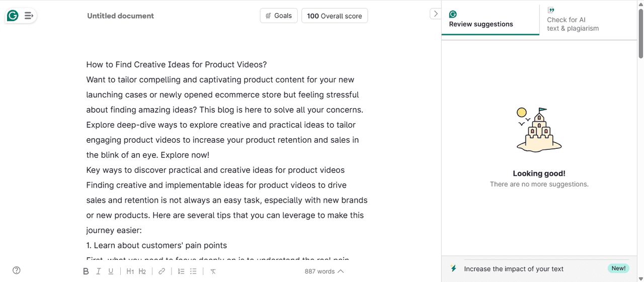Set Heading 2 style
The height and width of the screenshot is (282, 644).
pos(142,271)
